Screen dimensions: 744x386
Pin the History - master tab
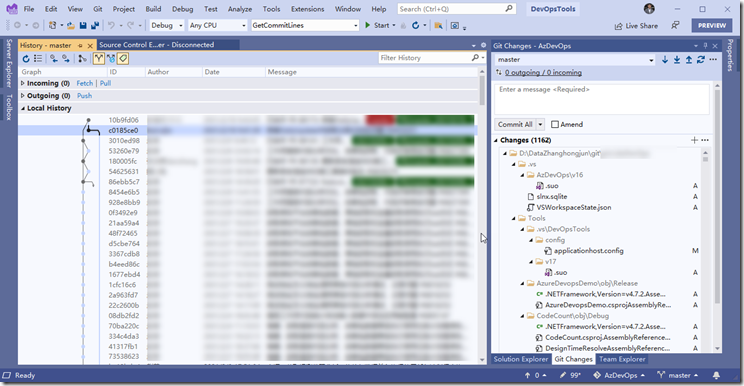pos(80,46)
